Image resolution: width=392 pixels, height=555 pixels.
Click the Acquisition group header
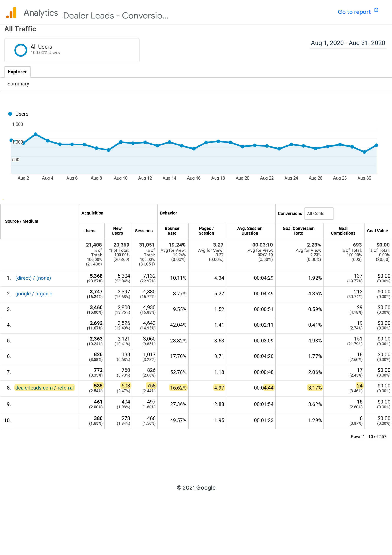click(x=92, y=213)
